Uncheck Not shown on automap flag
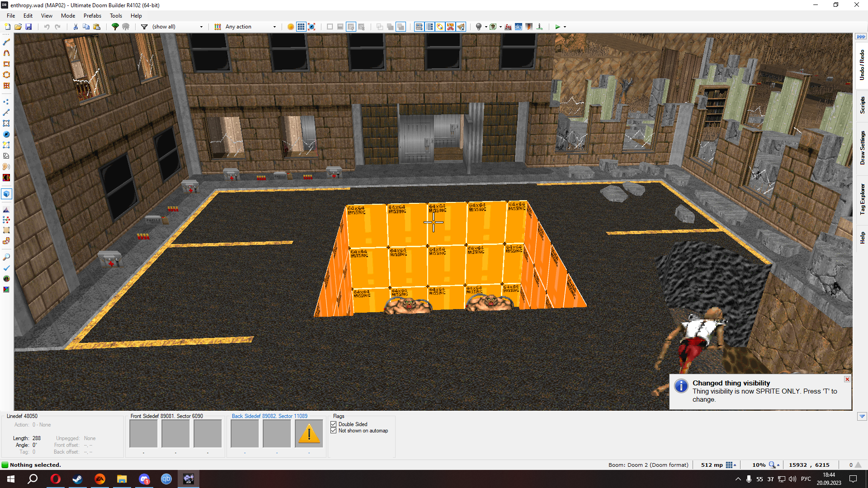This screenshot has width=868, height=488. pos(334,431)
